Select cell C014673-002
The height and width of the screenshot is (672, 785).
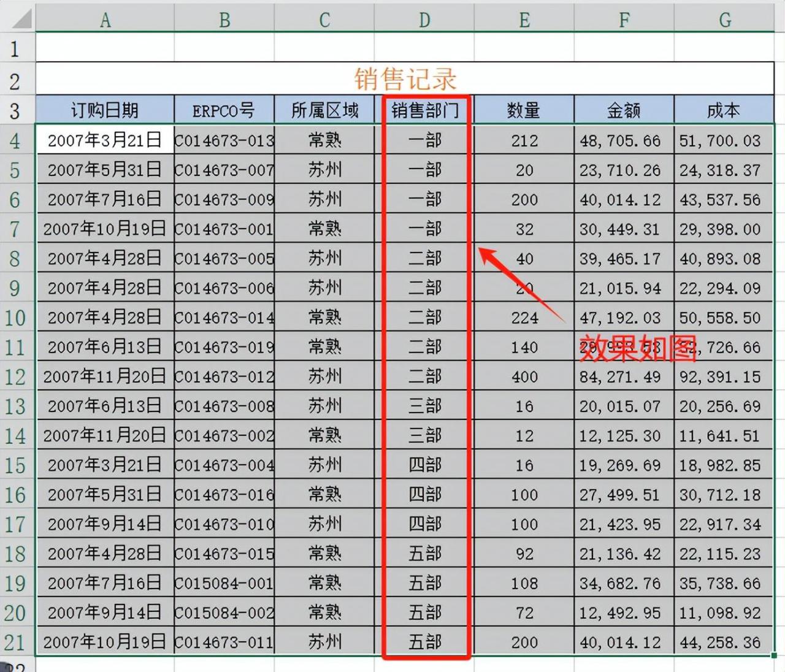224,435
